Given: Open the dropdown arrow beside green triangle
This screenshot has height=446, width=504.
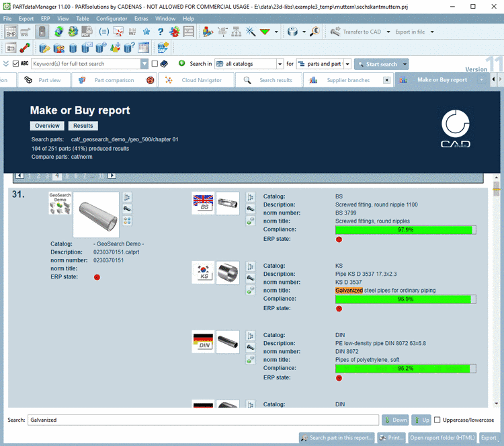Looking at the screenshot, I should pyautogui.click(x=276, y=32).
